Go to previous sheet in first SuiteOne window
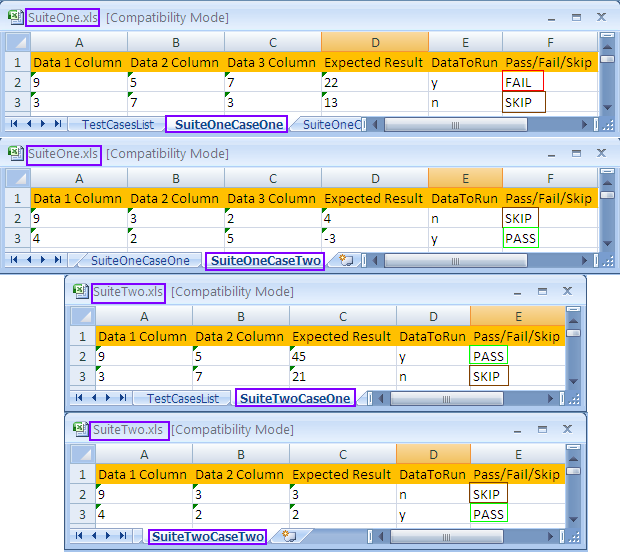This screenshot has width=620, height=552. [29, 124]
